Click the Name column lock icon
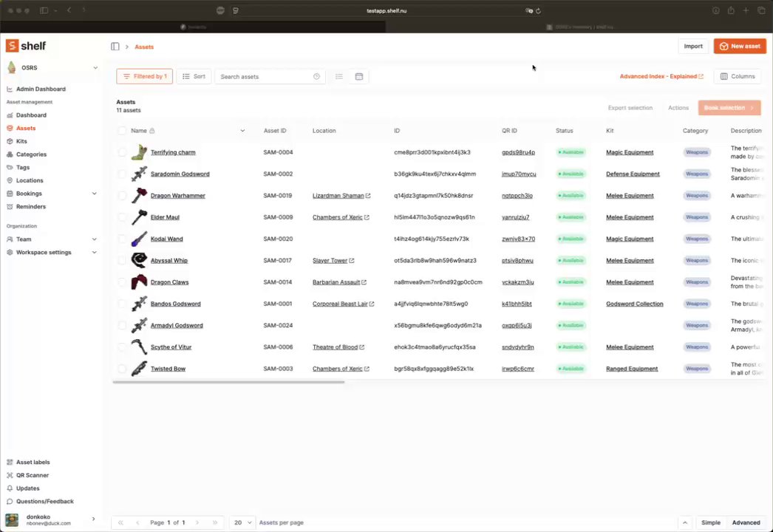Image resolution: width=773 pixels, height=532 pixels. tap(151, 131)
